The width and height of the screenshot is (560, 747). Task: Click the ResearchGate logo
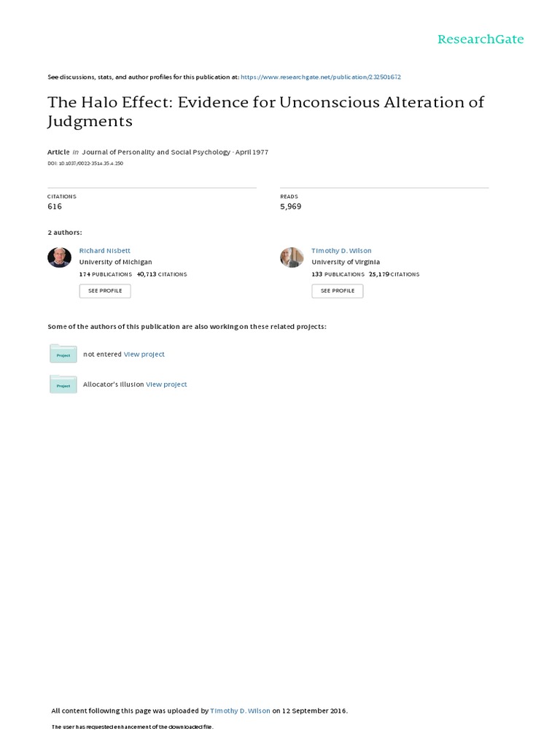tap(480, 39)
